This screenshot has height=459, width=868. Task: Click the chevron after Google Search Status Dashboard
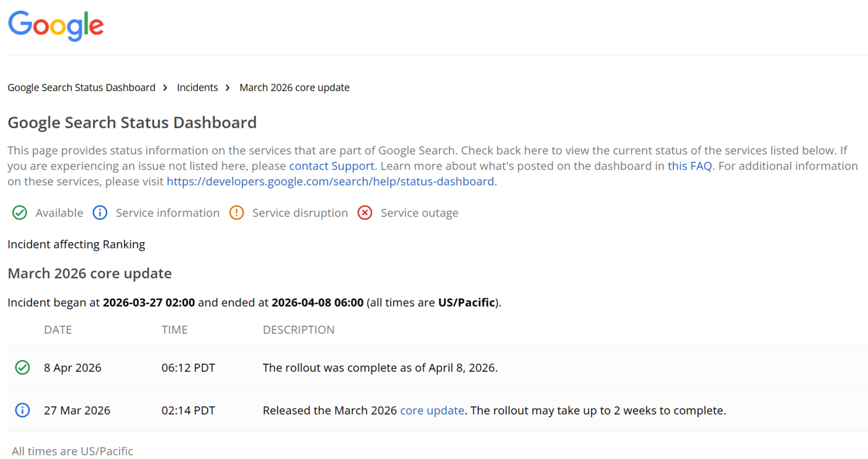point(165,87)
